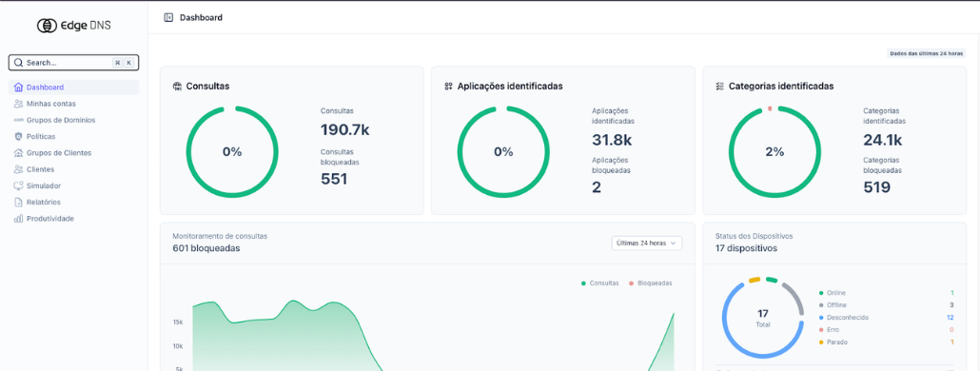This screenshot has height=371, width=980.
Task: Collapse the sidebar using the panel toggle icon
Action: (x=168, y=17)
